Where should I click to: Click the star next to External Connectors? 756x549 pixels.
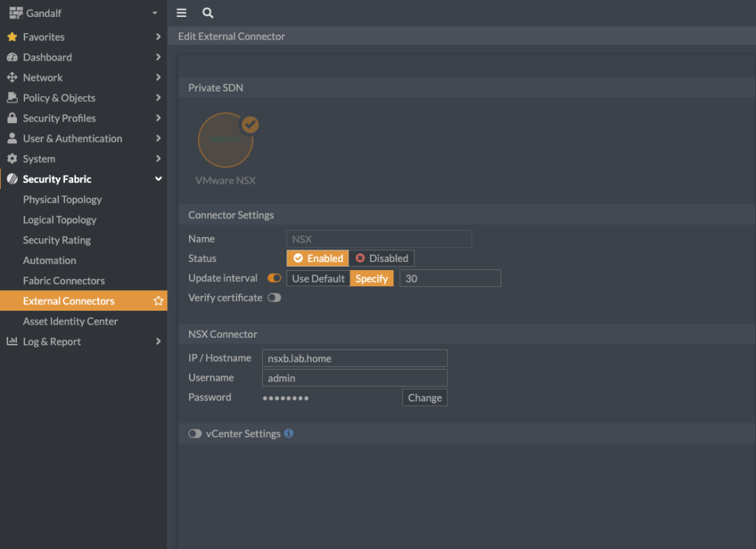click(x=158, y=301)
